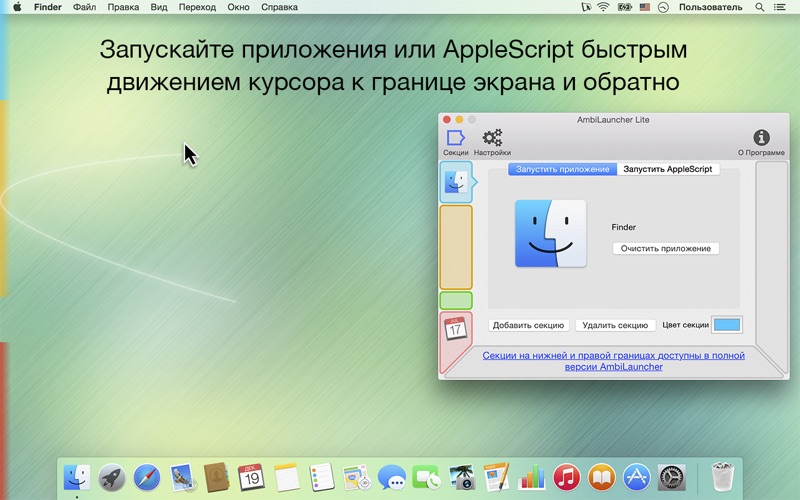Click the AmbiLauncher cursor icon in menu bar

tap(586, 7)
